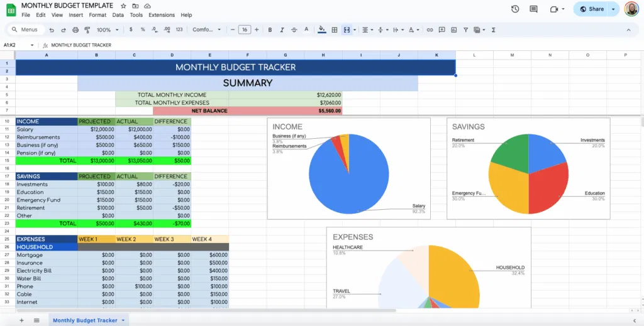
Task: Open the font family dropdown
Action: tap(206, 30)
